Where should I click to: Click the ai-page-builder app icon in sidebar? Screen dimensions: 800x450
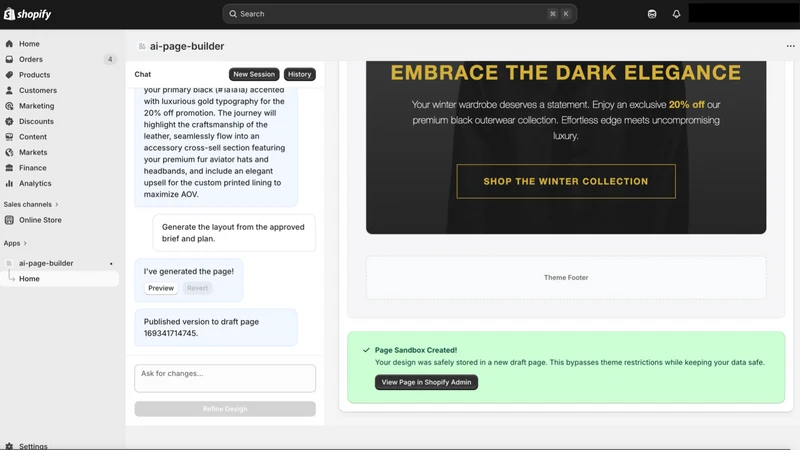click(x=9, y=263)
